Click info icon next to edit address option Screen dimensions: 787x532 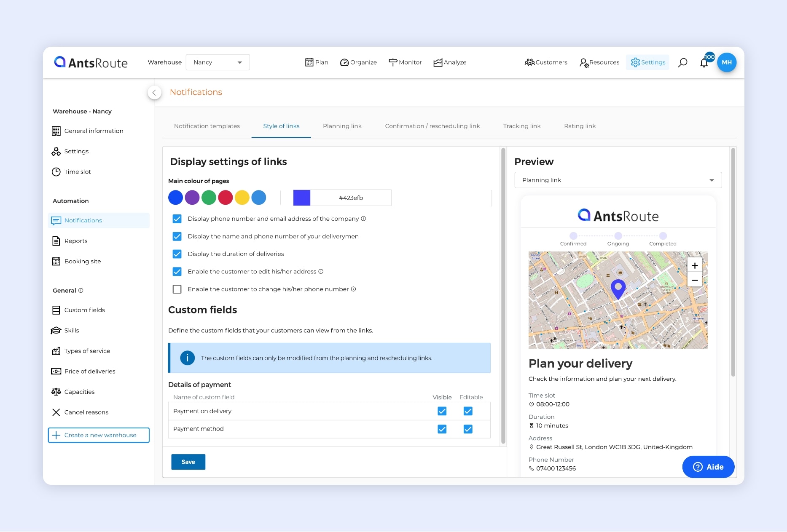[321, 272]
